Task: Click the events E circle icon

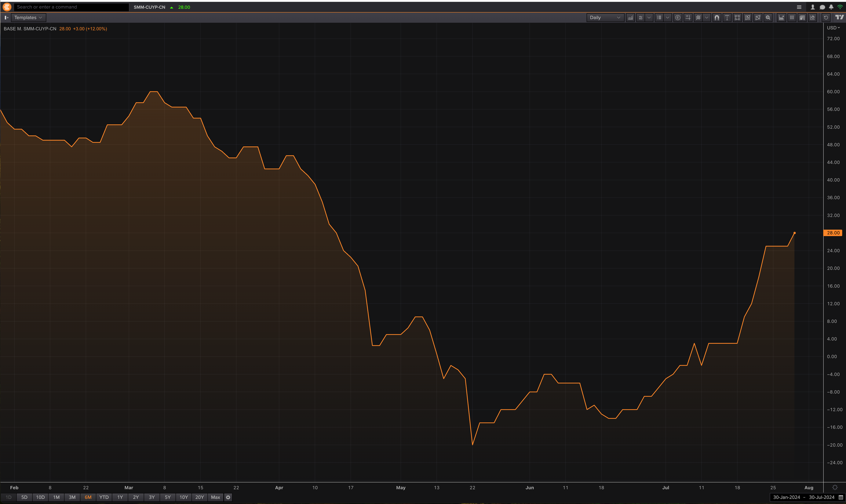Action: pyautogui.click(x=677, y=18)
